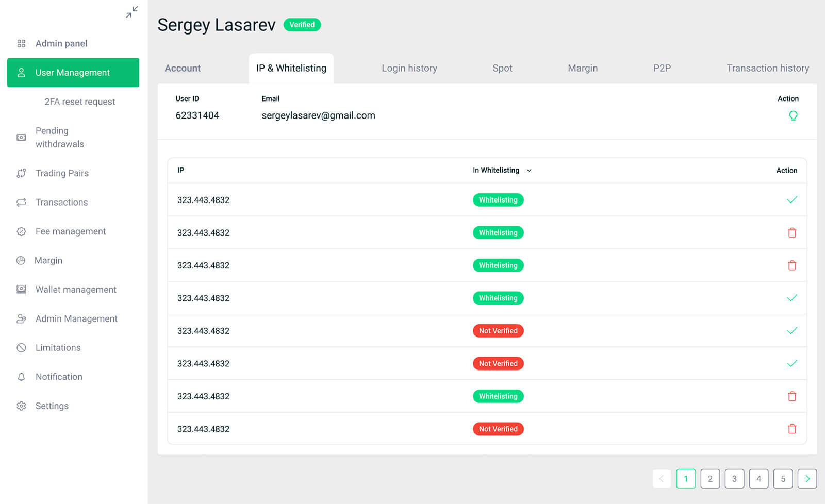
Task: Click the Verified badge next to the name
Action: (x=302, y=25)
